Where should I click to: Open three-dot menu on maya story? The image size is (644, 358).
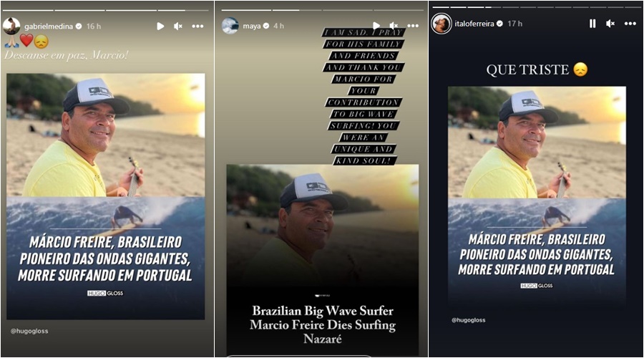(x=413, y=26)
